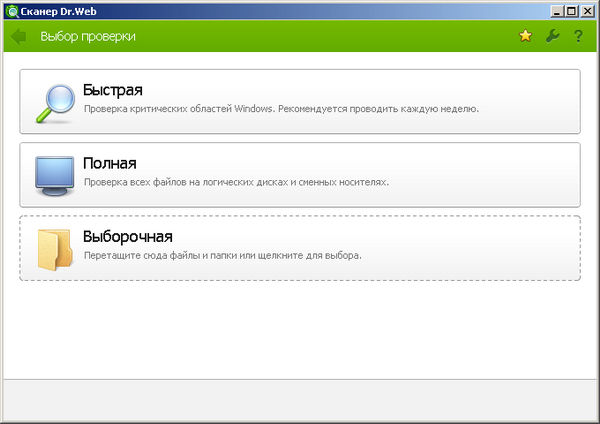Click the folder icon for Выборочная scan
600x424 pixels.
tap(55, 250)
